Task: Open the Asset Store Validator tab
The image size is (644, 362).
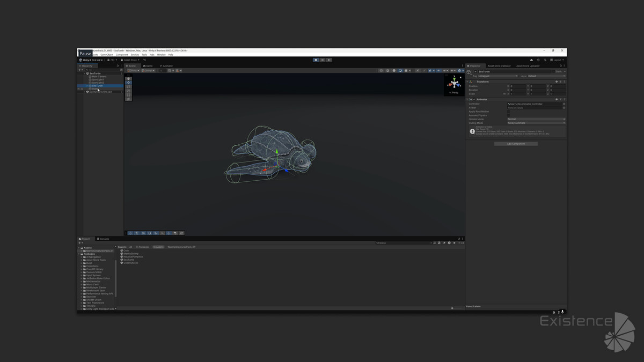Action: point(499,66)
